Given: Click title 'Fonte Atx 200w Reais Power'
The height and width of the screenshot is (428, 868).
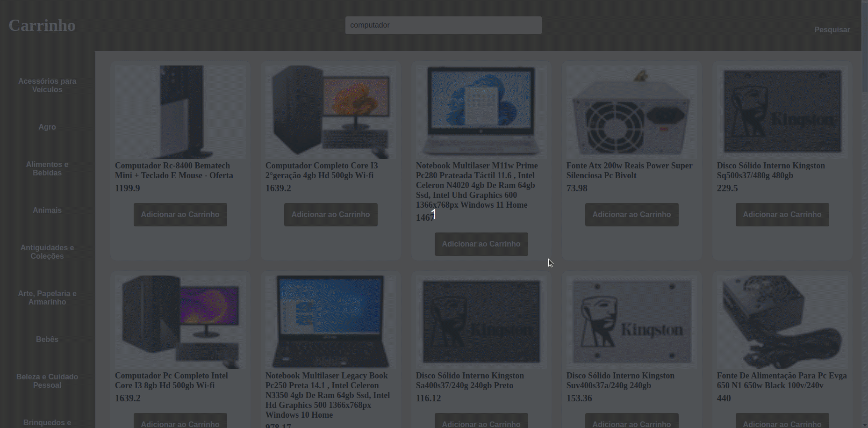Looking at the screenshot, I should click(x=630, y=170).
